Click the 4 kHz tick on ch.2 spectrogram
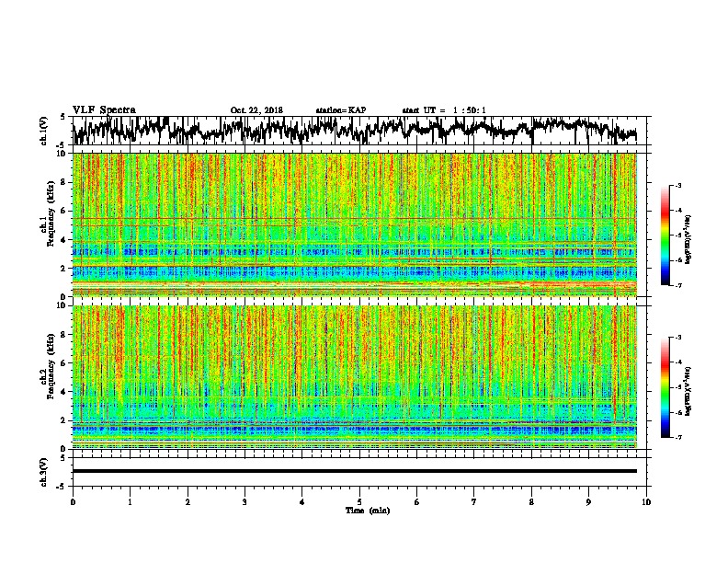Viewport: 728px width, 563px height. [x=63, y=392]
